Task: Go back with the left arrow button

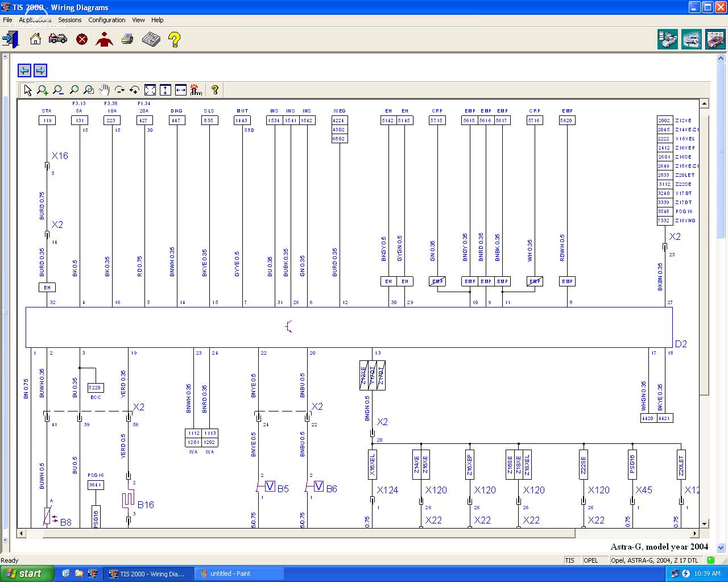Action: pyautogui.click(x=24, y=70)
